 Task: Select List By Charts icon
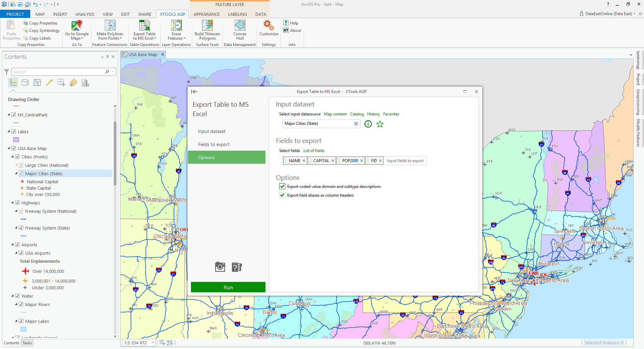[x=86, y=83]
